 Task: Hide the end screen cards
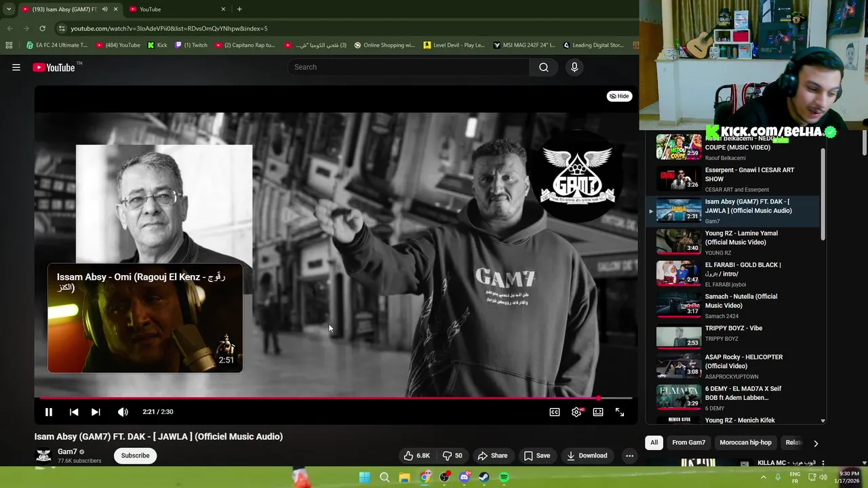tap(619, 96)
